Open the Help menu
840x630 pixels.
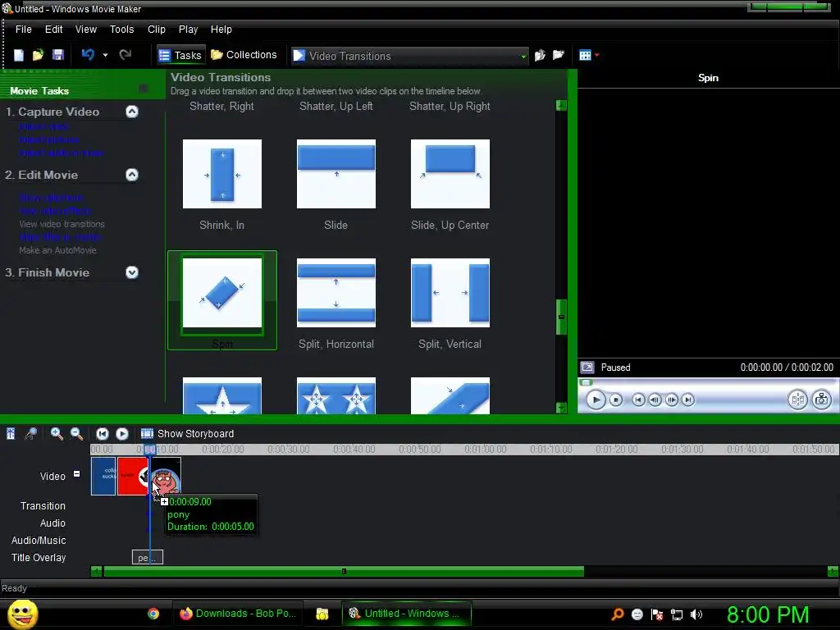click(x=221, y=30)
